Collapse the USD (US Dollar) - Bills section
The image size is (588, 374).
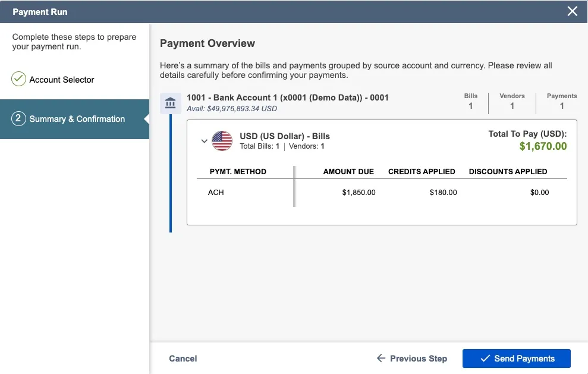(205, 141)
